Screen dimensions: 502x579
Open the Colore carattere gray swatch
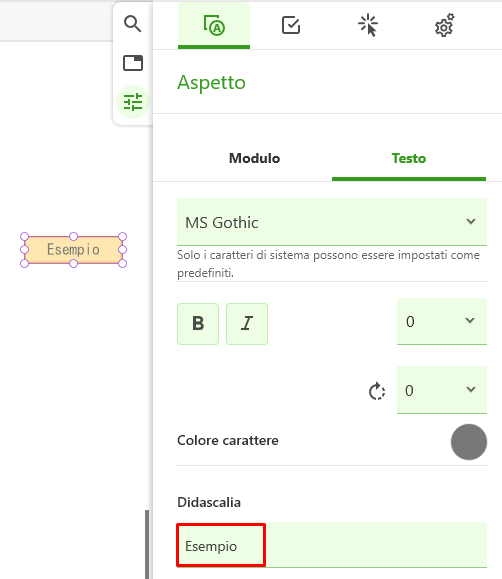pos(469,442)
